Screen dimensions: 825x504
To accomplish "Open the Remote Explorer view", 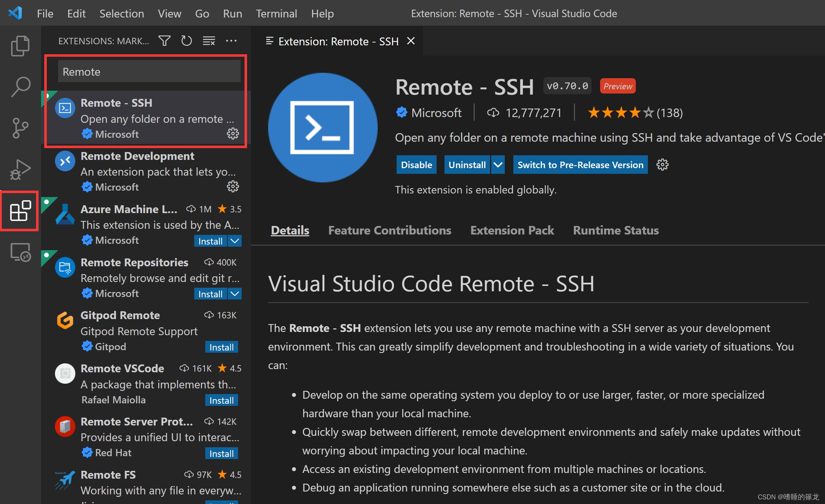I will pos(20,253).
